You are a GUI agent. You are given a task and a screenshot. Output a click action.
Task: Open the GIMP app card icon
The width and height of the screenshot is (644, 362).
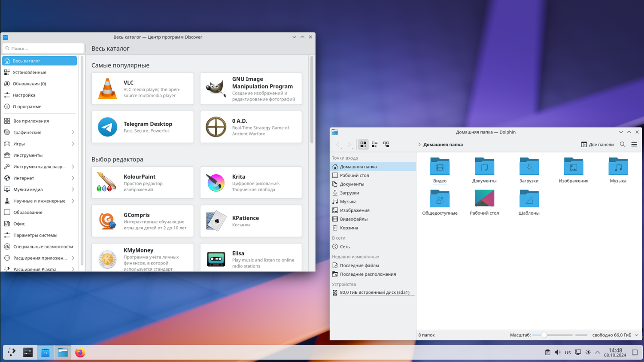tap(216, 89)
